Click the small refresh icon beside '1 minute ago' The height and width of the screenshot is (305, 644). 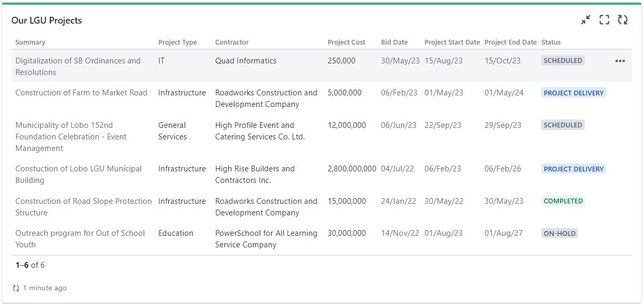tap(16, 288)
